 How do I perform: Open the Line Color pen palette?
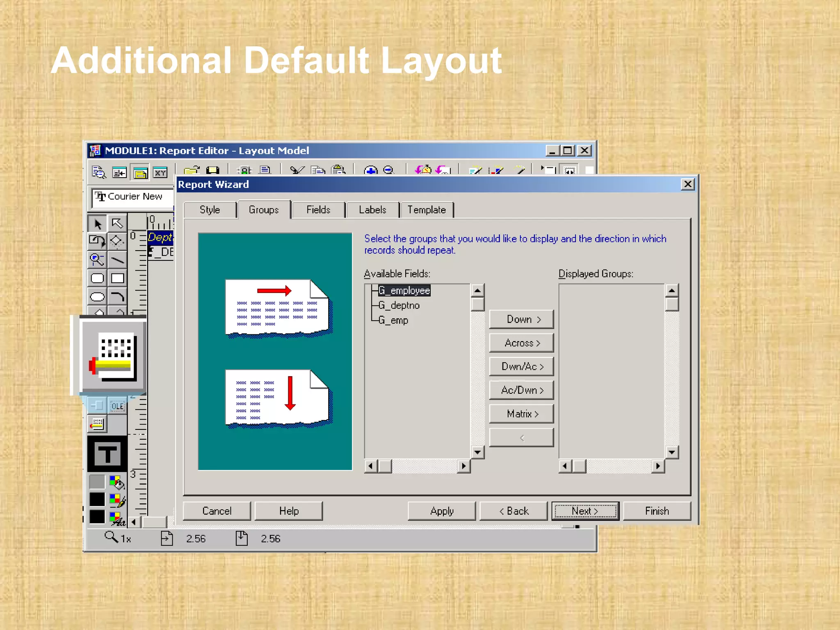(x=117, y=500)
